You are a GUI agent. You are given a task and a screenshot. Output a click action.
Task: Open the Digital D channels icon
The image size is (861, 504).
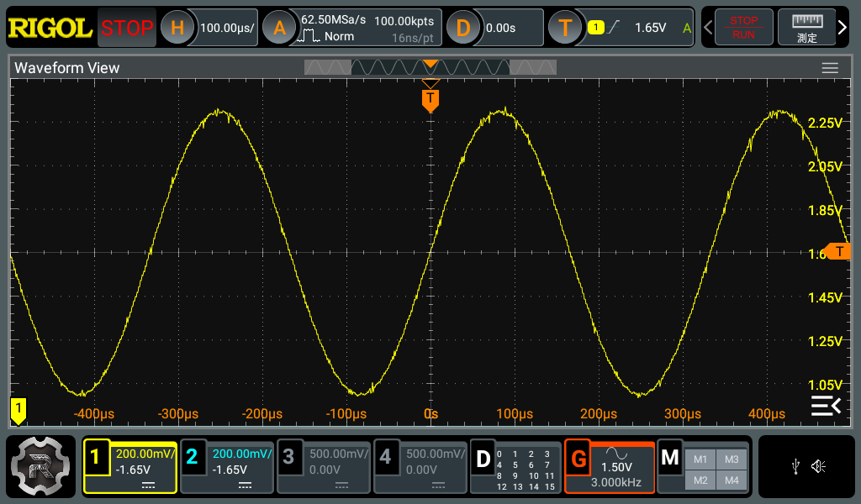(x=483, y=459)
